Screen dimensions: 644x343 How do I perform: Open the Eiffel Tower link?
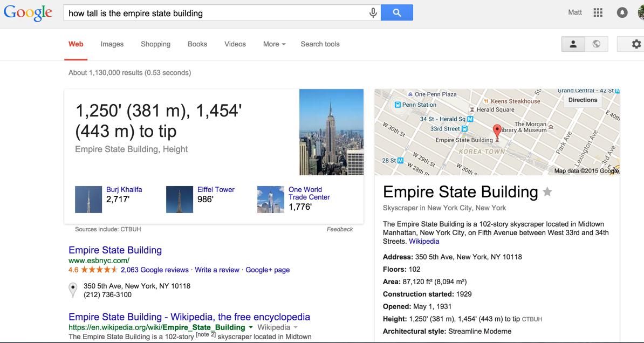216,189
